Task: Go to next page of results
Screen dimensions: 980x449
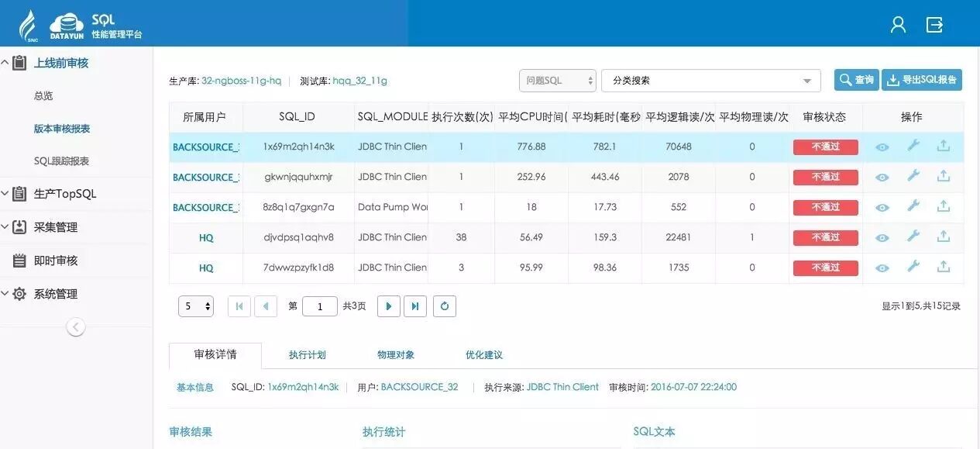Action: tap(388, 306)
